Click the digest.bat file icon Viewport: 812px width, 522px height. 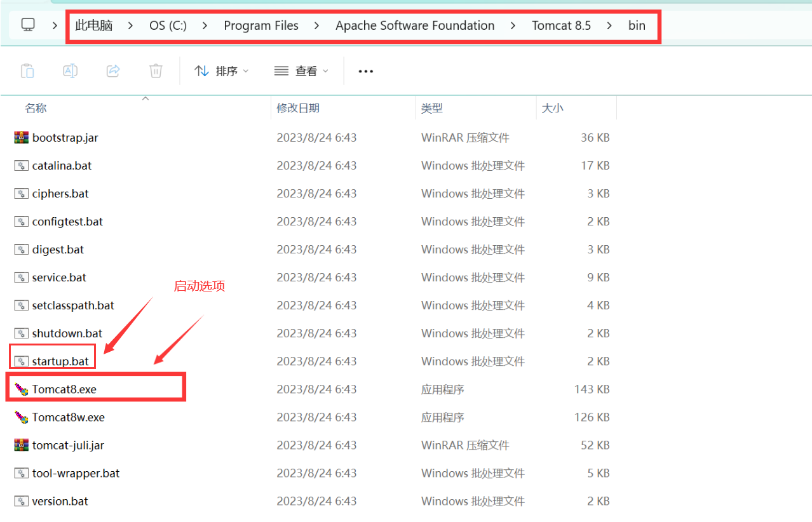coord(22,249)
